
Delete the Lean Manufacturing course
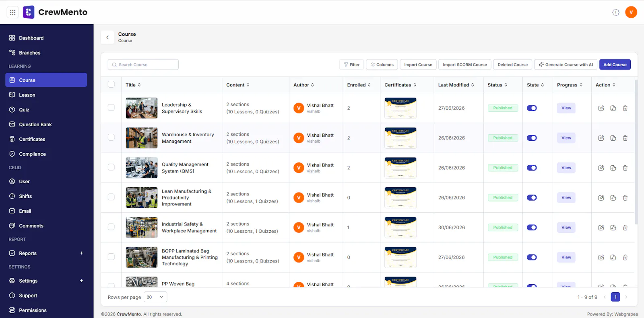[x=625, y=197]
